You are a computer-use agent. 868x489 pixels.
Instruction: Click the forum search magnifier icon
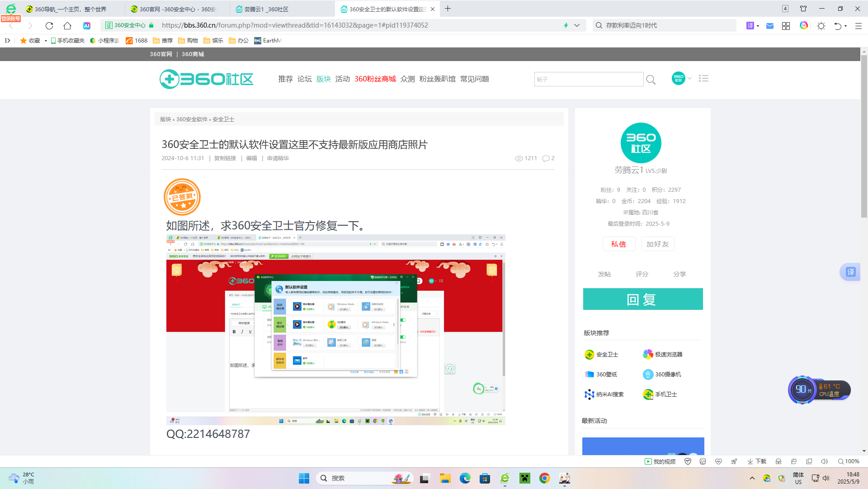[651, 80]
